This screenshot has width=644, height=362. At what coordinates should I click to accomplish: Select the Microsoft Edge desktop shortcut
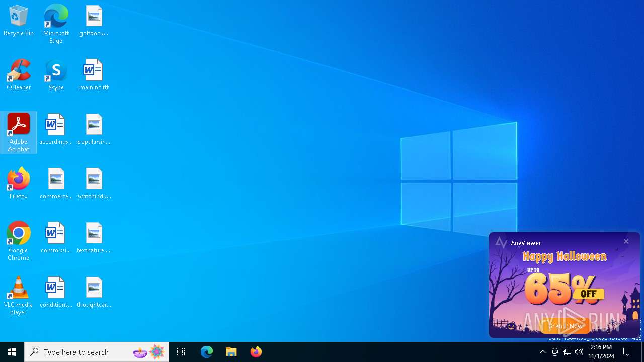(x=56, y=24)
